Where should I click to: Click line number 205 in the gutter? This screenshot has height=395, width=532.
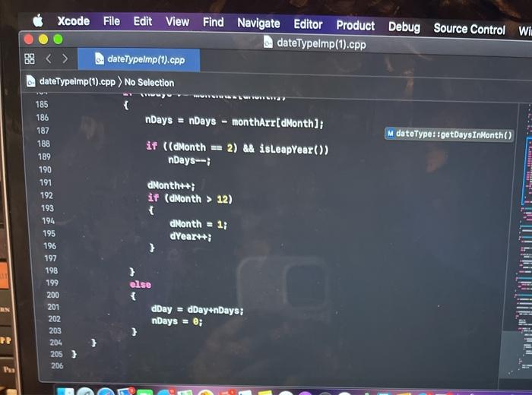pyautogui.click(x=56, y=354)
